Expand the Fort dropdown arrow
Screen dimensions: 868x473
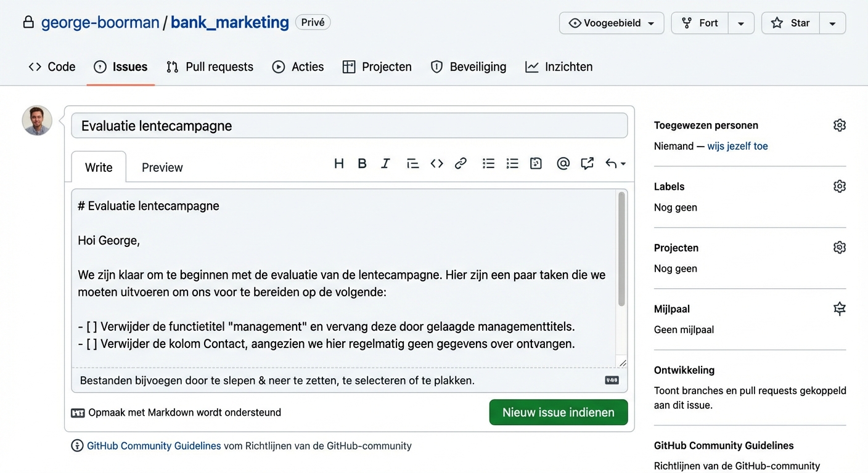pos(741,23)
